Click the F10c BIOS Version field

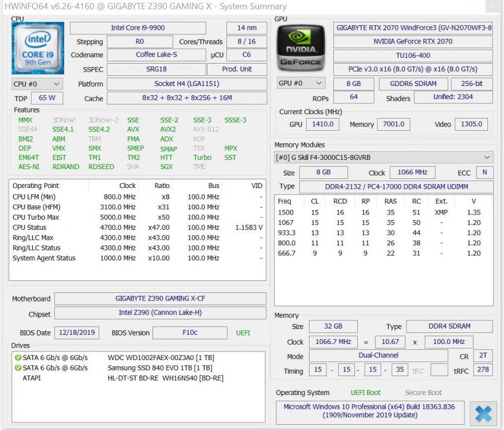click(x=190, y=333)
